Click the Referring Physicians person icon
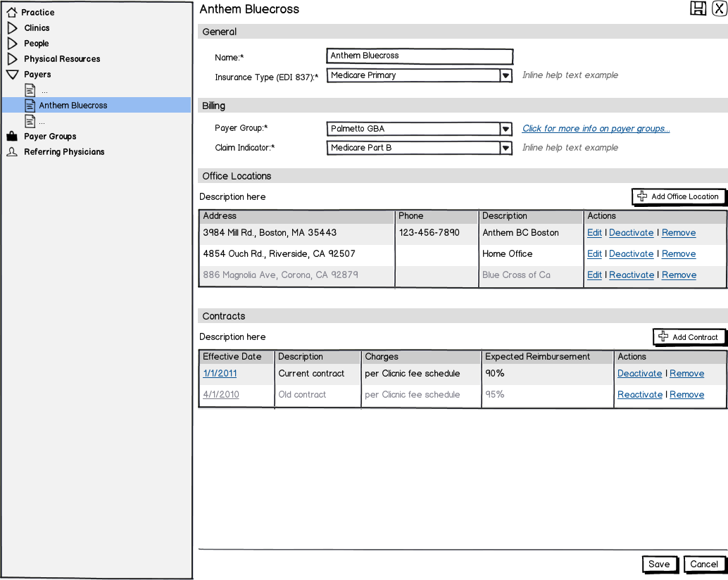Viewport: 728px width, 580px height. pyautogui.click(x=12, y=152)
